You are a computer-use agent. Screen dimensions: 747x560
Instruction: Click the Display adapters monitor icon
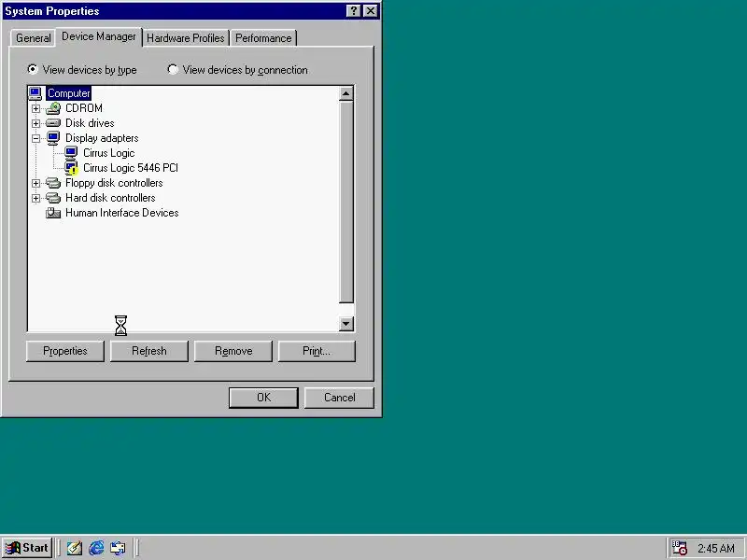coord(53,138)
